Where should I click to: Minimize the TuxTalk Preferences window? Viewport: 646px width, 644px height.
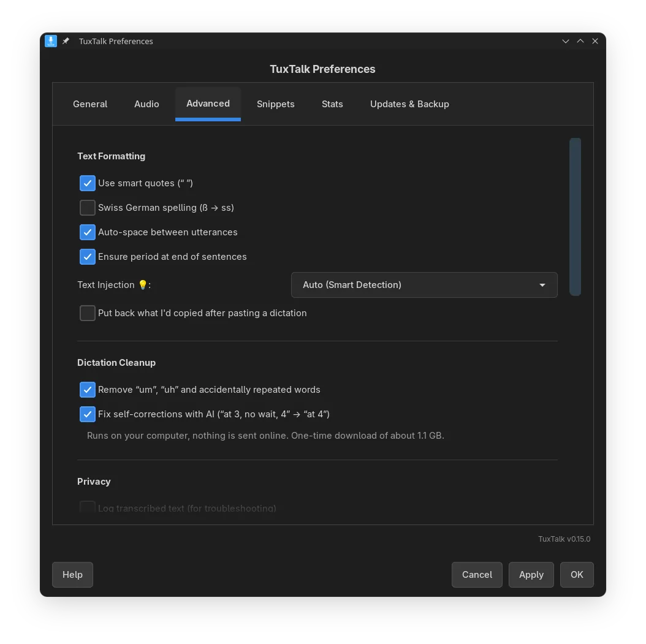[565, 41]
